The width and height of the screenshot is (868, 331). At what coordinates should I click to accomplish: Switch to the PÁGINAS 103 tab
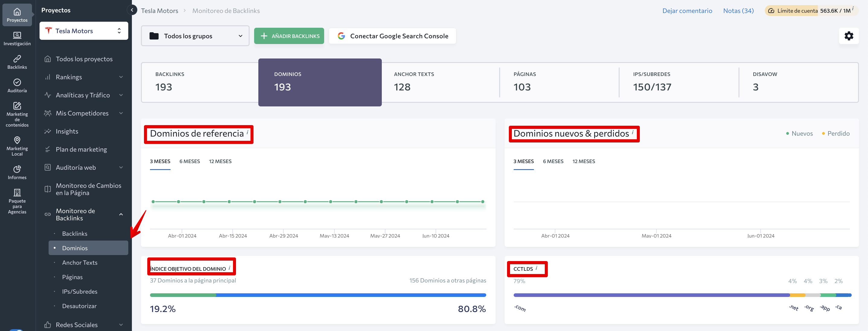click(x=559, y=83)
